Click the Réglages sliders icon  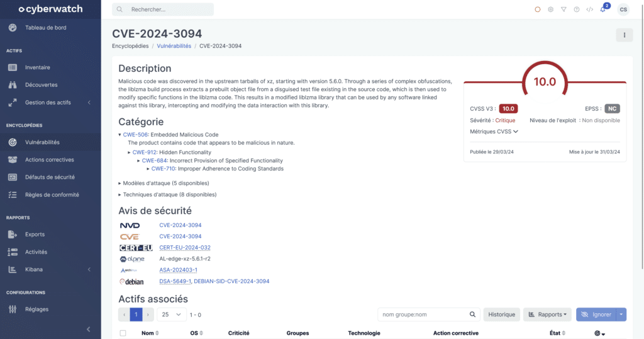coord(13,309)
